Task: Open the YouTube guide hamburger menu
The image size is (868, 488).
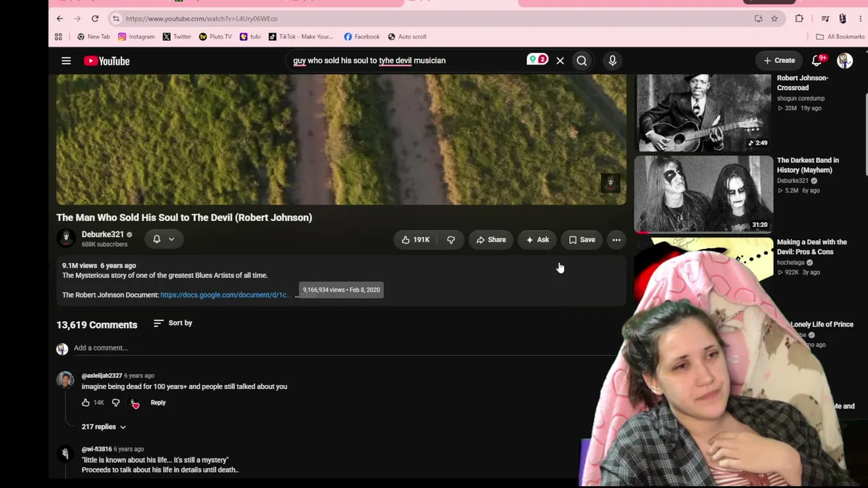Action: tap(66, 61)
